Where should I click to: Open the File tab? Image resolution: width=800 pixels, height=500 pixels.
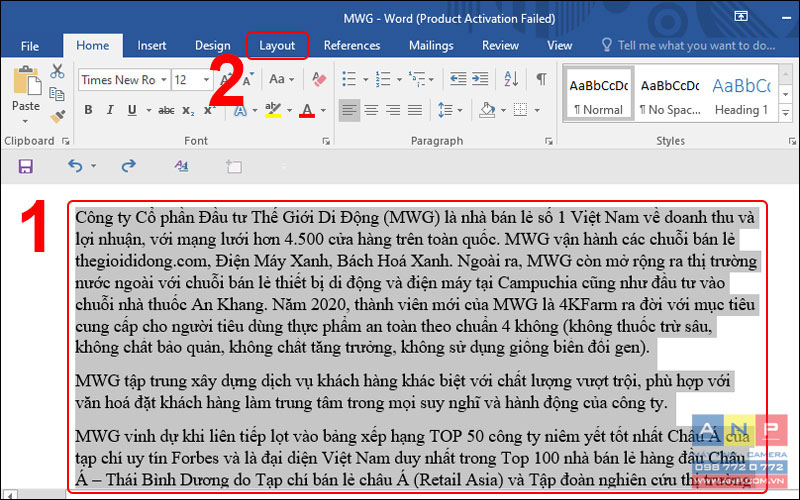[30, 46]
